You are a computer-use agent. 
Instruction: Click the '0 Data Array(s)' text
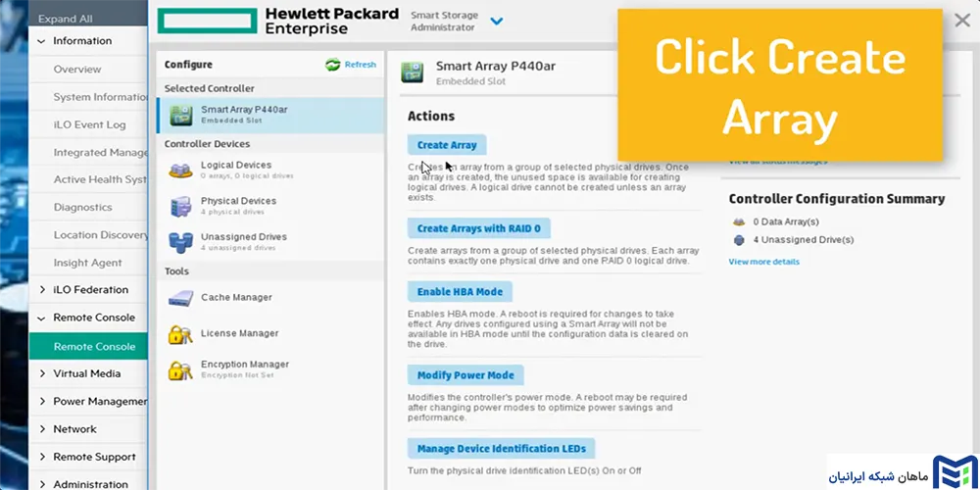tap(786, 221)
